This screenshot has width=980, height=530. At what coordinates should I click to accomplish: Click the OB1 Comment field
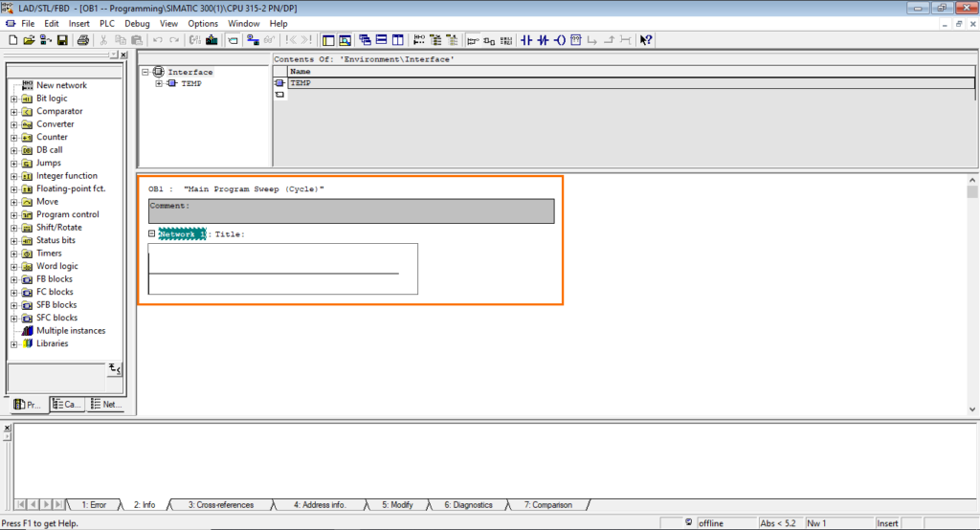pyautogui.click(x=351, y=211)
